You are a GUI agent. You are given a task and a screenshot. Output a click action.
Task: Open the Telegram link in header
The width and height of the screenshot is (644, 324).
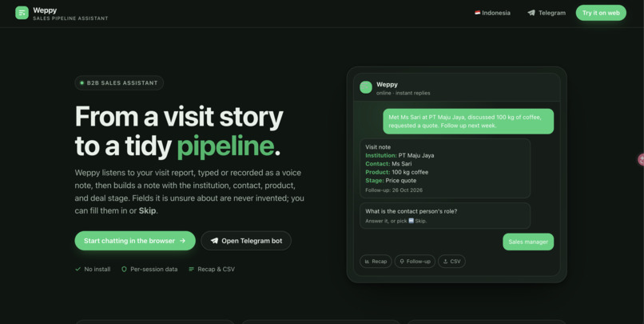547,13
